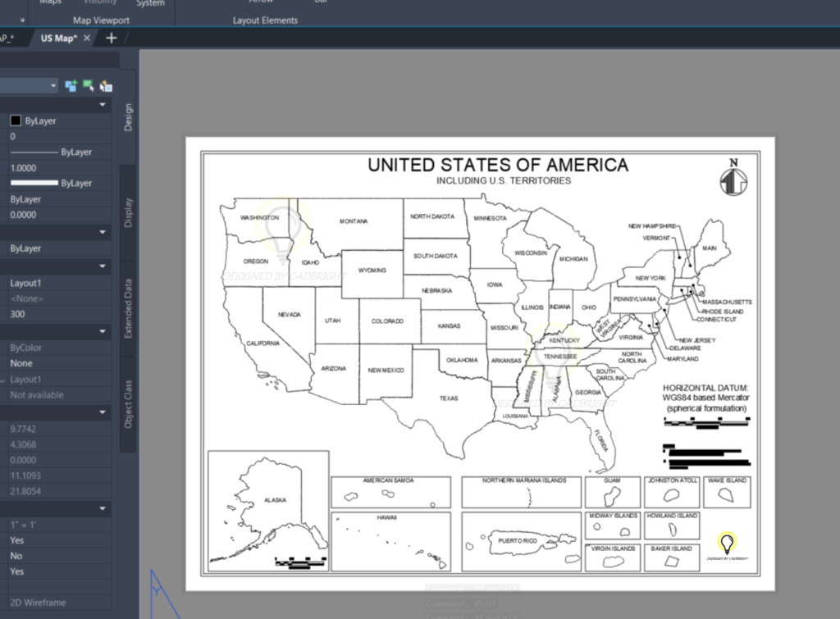The image size is (840, 619).
Task: Select the INCLUDING U.S. TERRITORIES subtitle
Action: pos(504,181)
